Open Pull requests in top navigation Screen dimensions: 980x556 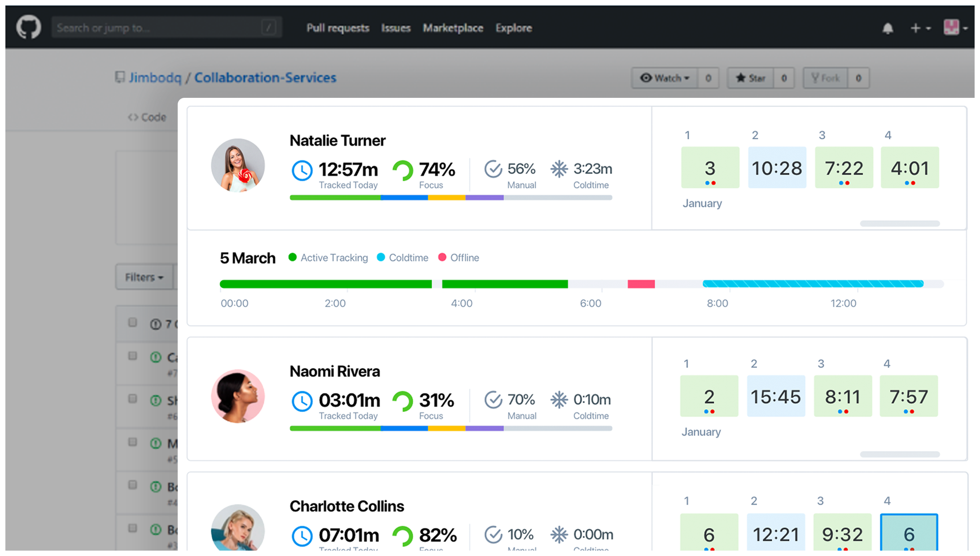[338, 28]
